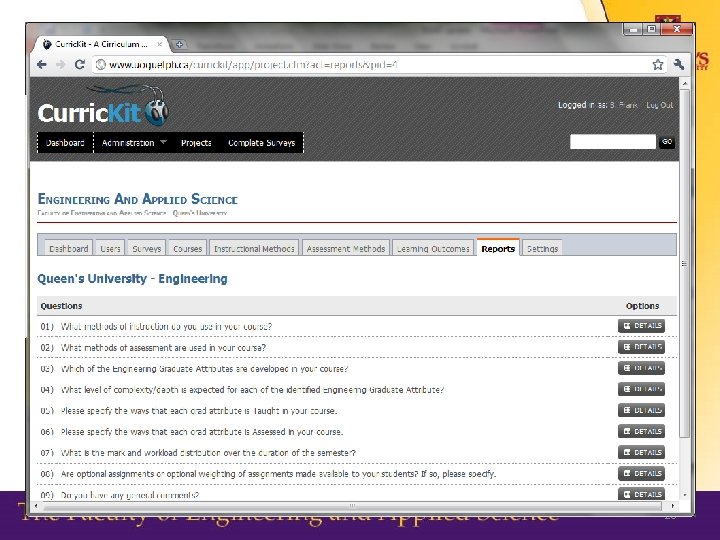
Task: Click the vertical scrollbar down arrow
Action: (685, 495)
